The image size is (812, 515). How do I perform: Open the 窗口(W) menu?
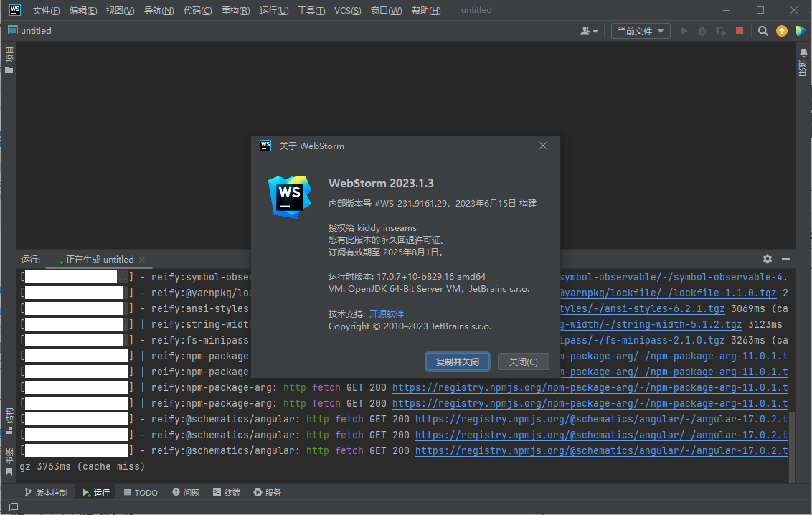[387, 10]
